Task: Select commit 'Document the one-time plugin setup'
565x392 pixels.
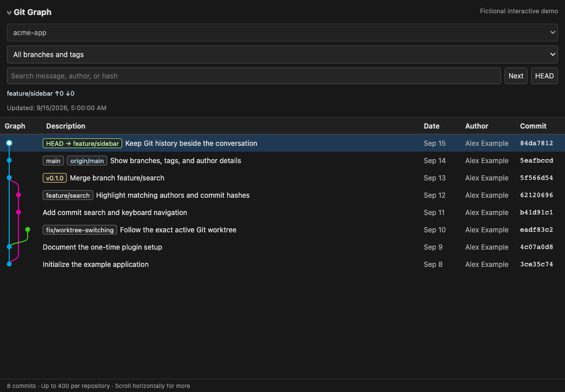Action: click(103, 247)
